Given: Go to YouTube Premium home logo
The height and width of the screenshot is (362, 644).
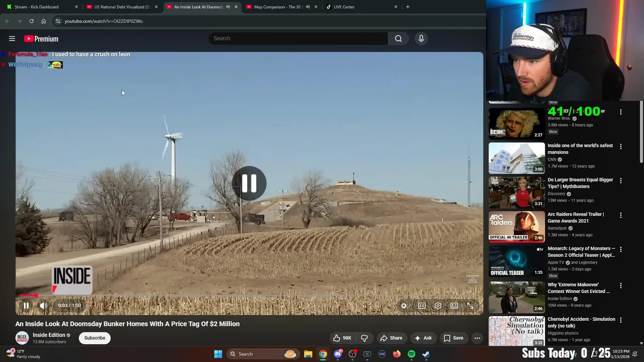Looking at the screenshot, I should point(41,39).
